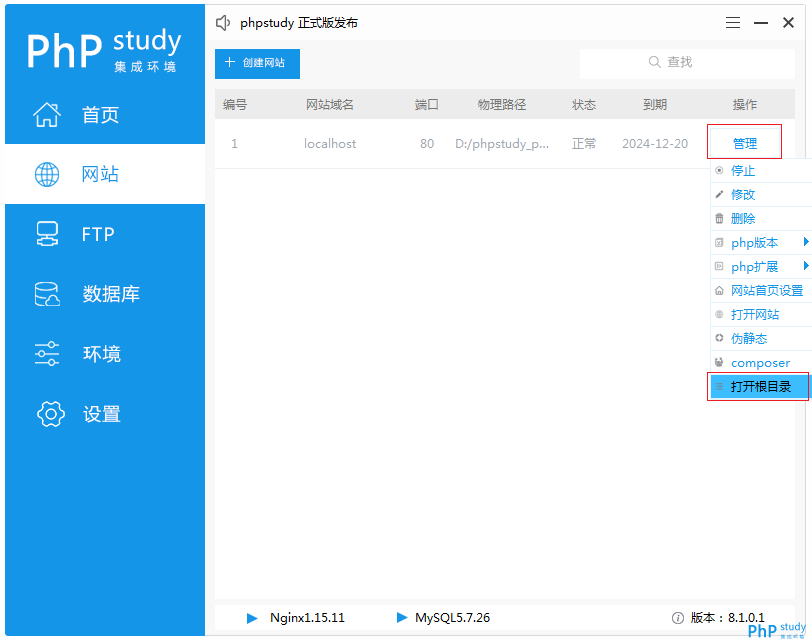The image size is (812, 640).
Task: Click the port 80 cell
Action: click(427, 143)
